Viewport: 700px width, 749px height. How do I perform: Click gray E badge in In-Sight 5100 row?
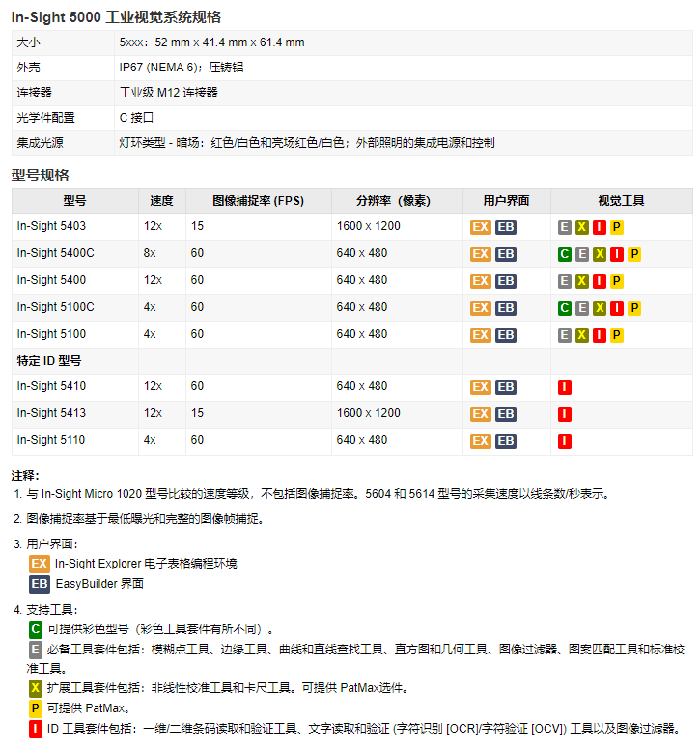565,335
